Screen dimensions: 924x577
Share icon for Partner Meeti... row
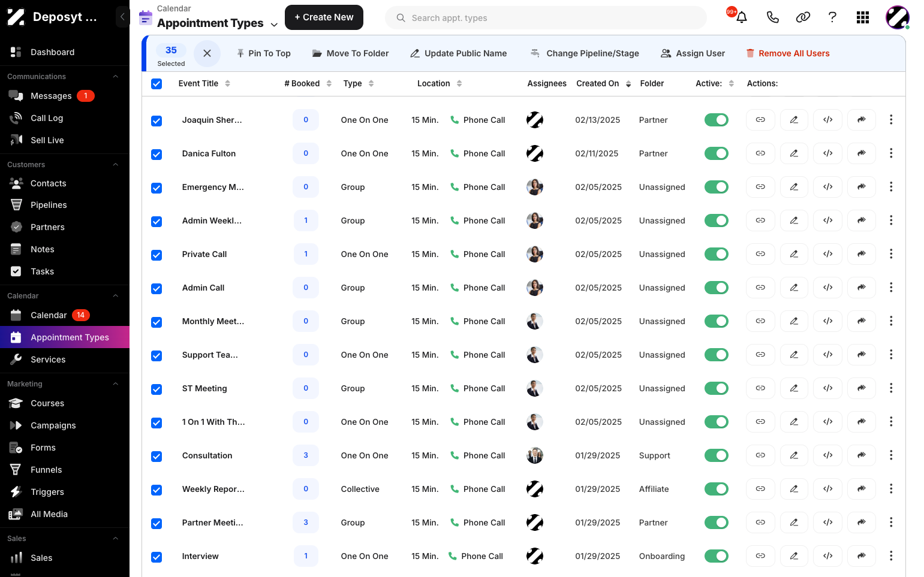pyautogui.click(x=862, y=522)
